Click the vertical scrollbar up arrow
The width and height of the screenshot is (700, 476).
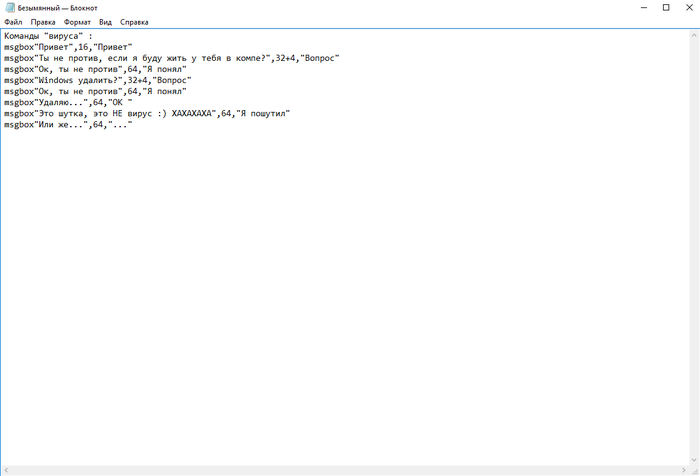point(694,35)
